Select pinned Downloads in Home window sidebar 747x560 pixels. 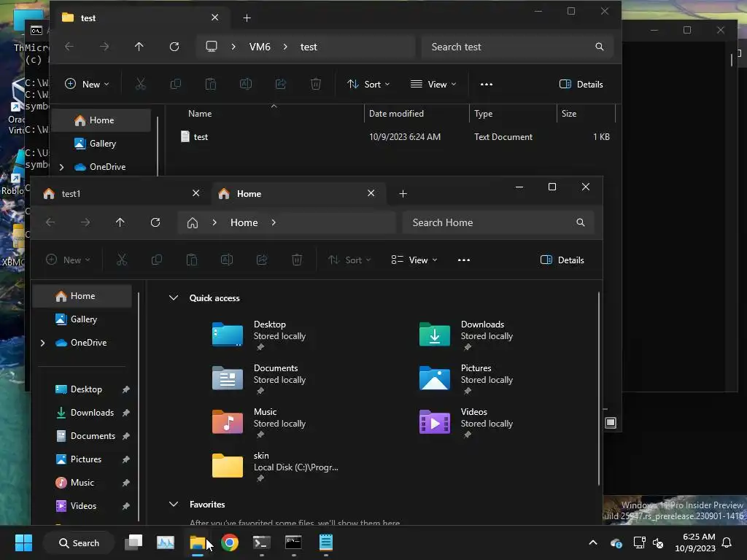92,413
